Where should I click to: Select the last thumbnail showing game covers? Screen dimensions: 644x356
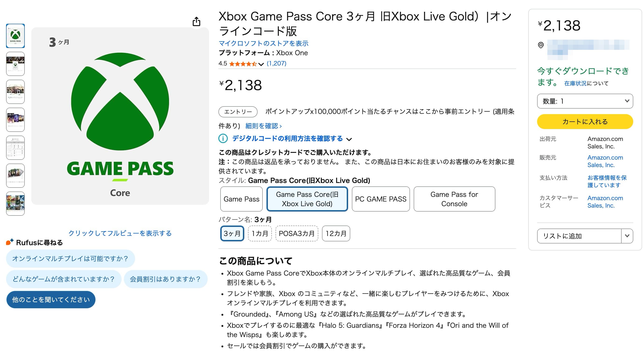point(15,203)
